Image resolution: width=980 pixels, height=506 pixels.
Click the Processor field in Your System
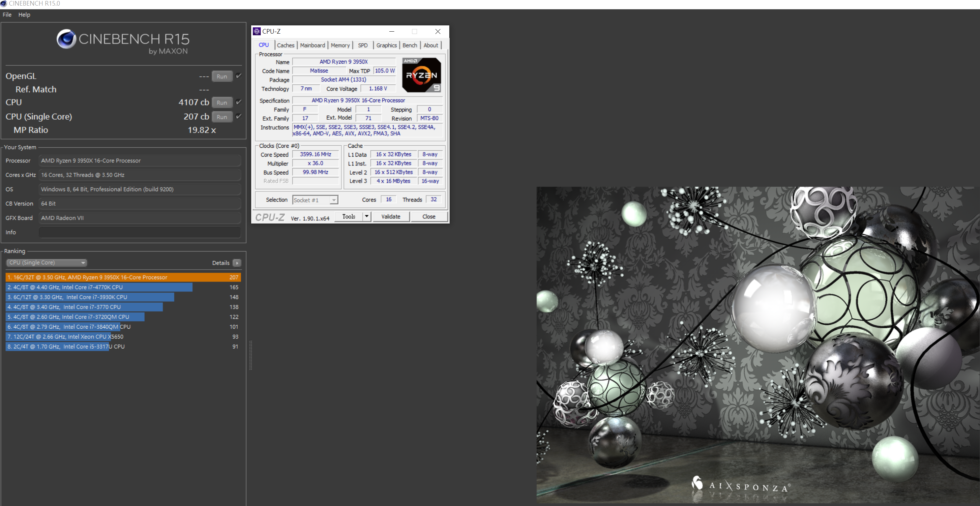pyautogui.click(x=140, y=161)
